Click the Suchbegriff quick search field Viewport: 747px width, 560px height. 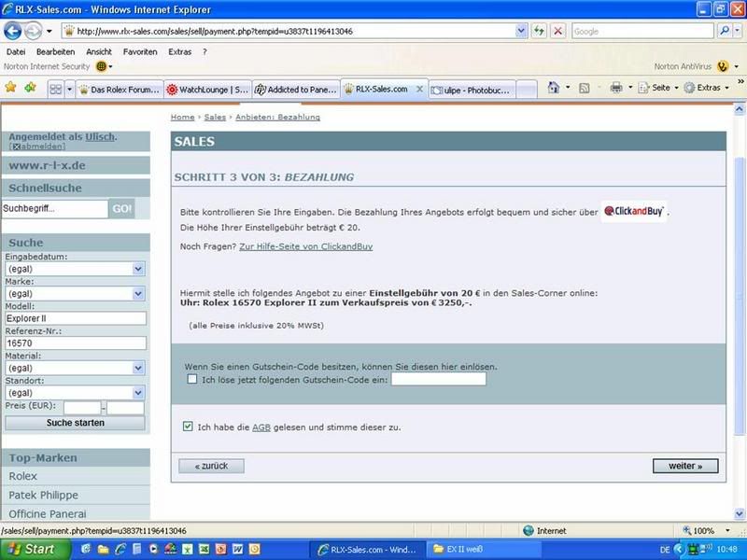[x=55, y=208]
